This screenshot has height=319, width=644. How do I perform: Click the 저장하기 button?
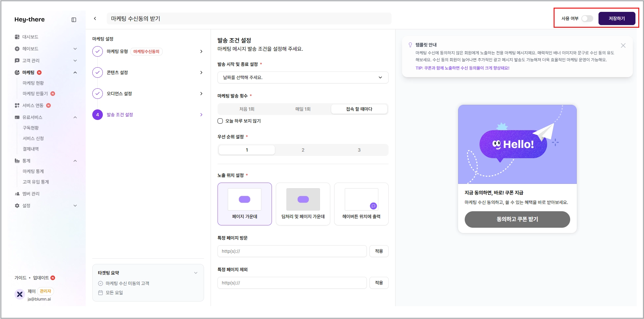(x=617, y=18)
